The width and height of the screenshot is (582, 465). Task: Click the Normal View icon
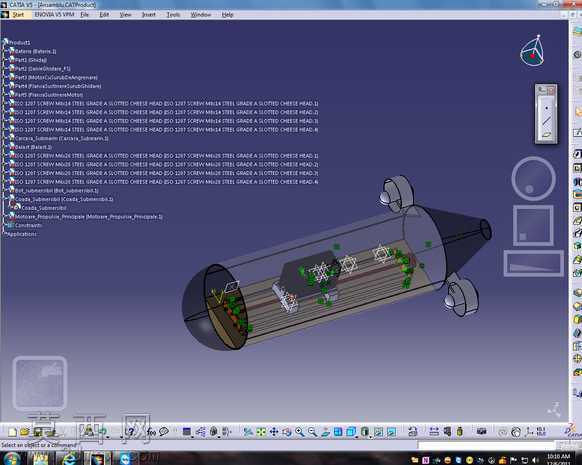coord(325,432)
